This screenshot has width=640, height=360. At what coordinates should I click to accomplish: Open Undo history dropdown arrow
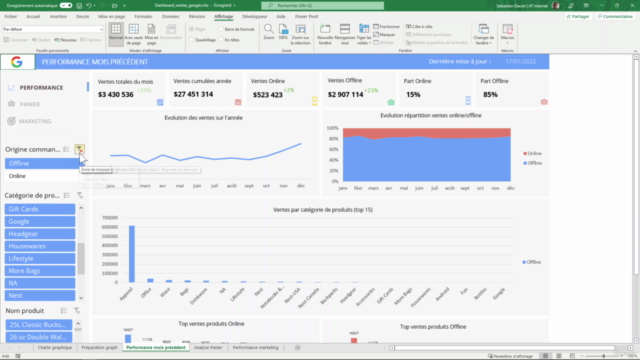(x=95, y=6)
